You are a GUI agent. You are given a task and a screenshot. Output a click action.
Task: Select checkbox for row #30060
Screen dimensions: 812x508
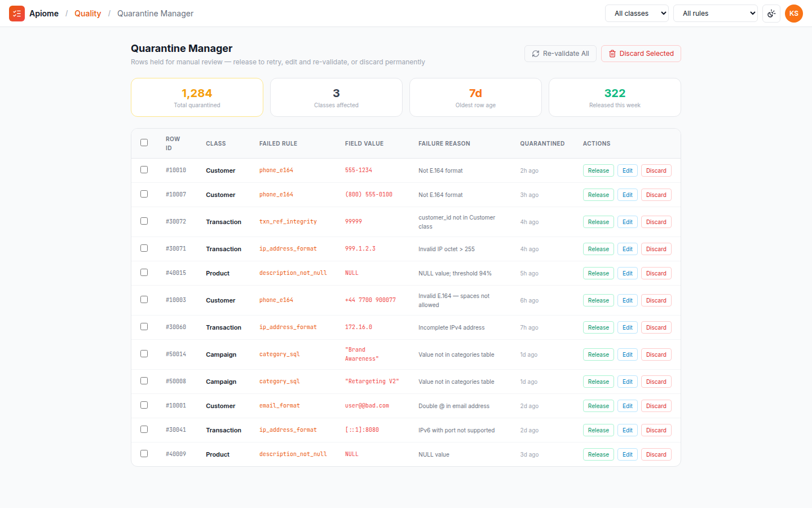[x=144, y=327]
